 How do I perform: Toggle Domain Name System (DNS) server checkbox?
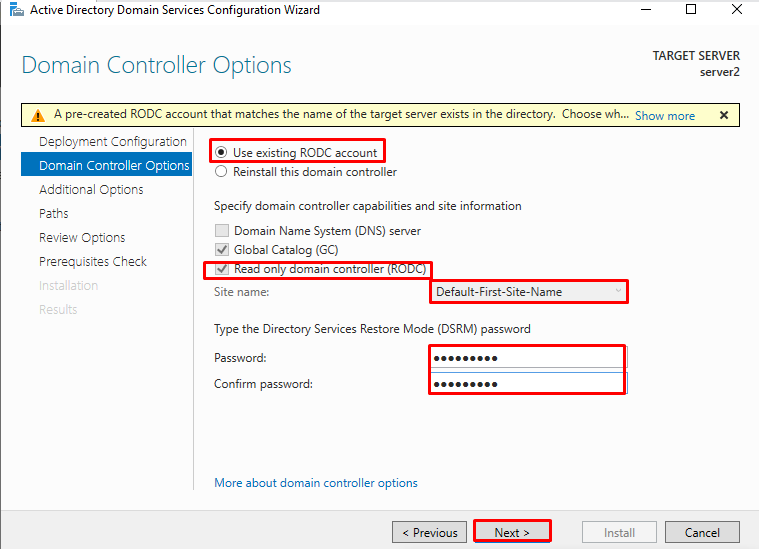coord(222,230)
